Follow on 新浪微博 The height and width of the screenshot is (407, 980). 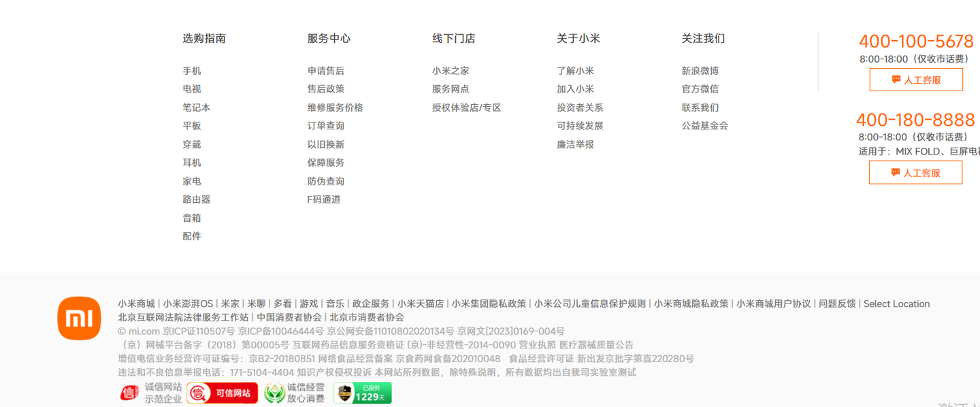click(x=700, y=71)
